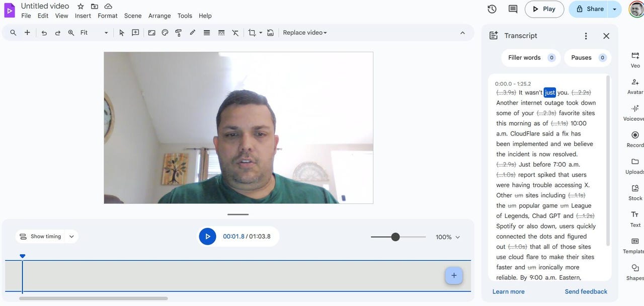Follow the Learn more link

click(508, 291)
